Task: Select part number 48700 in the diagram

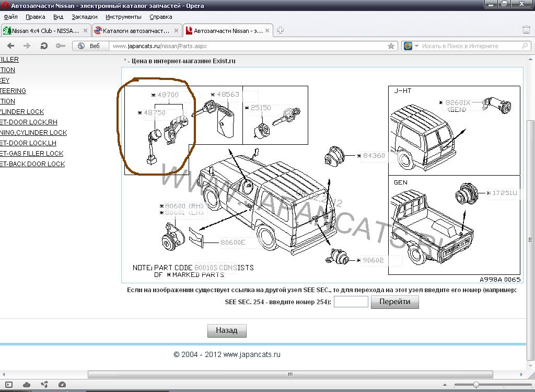Action: coord(168,95)
